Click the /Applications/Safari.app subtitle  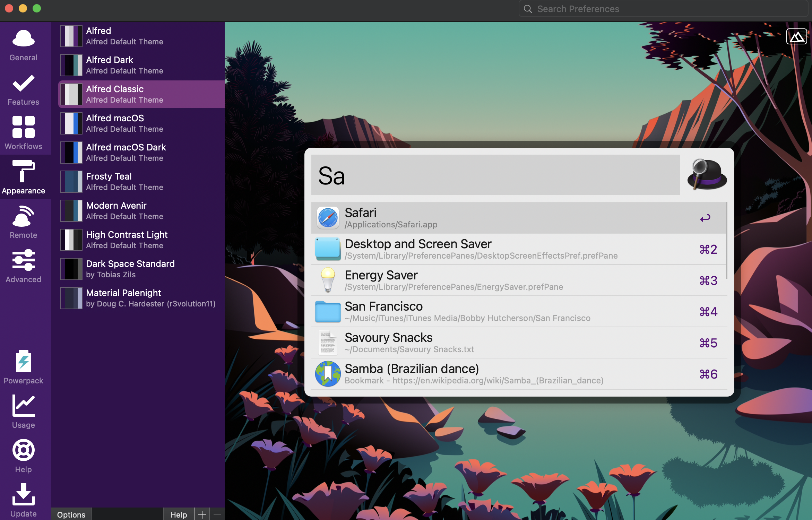click(391, 225)
